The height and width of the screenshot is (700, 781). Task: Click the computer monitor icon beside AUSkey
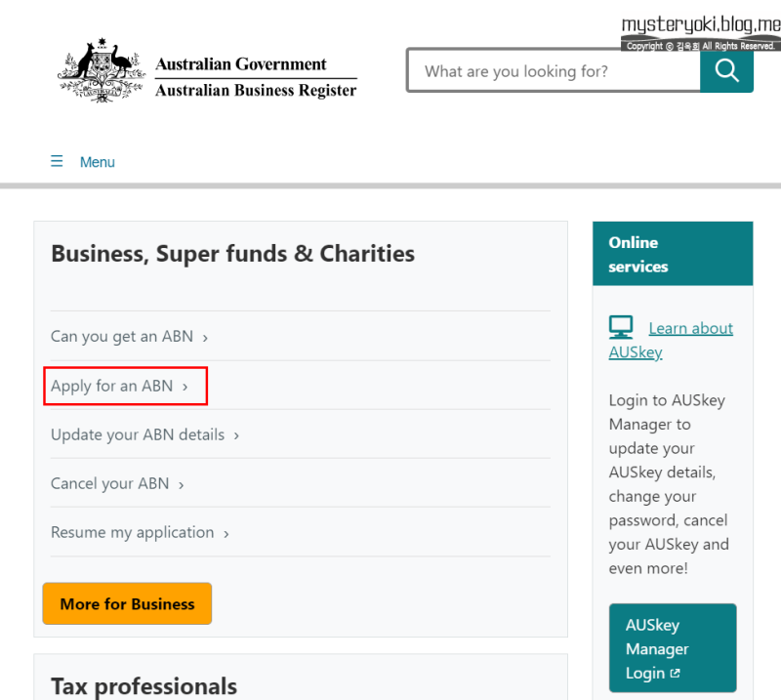(x=621, y=327)
